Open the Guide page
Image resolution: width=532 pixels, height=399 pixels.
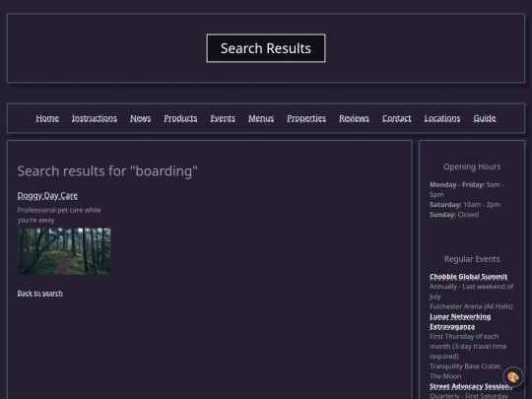tap(485, 118)
